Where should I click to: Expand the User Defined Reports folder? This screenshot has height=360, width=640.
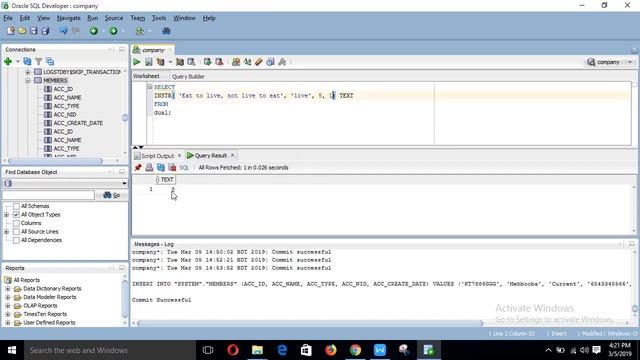[8, 323]
